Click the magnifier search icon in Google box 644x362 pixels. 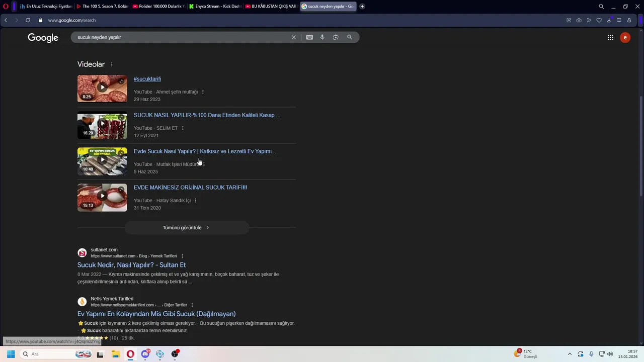point(350,37)
